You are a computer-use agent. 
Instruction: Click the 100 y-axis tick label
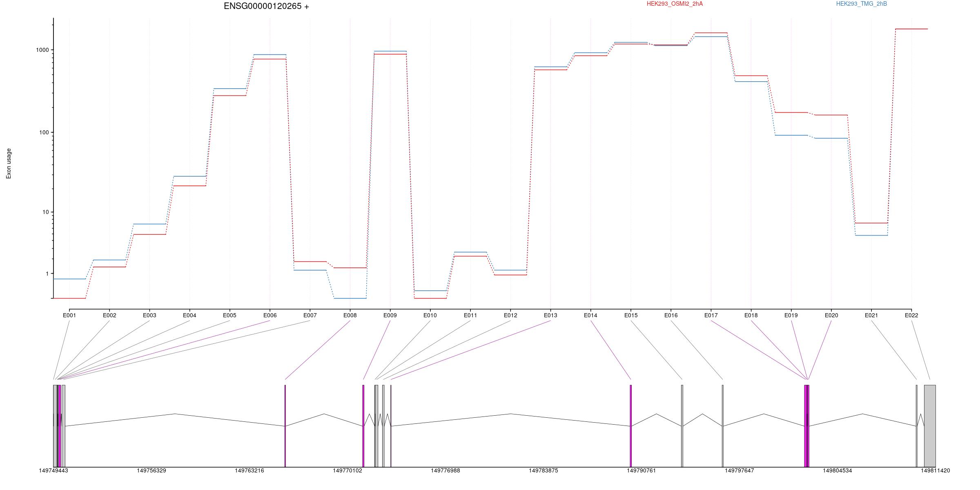pos(44,132)
